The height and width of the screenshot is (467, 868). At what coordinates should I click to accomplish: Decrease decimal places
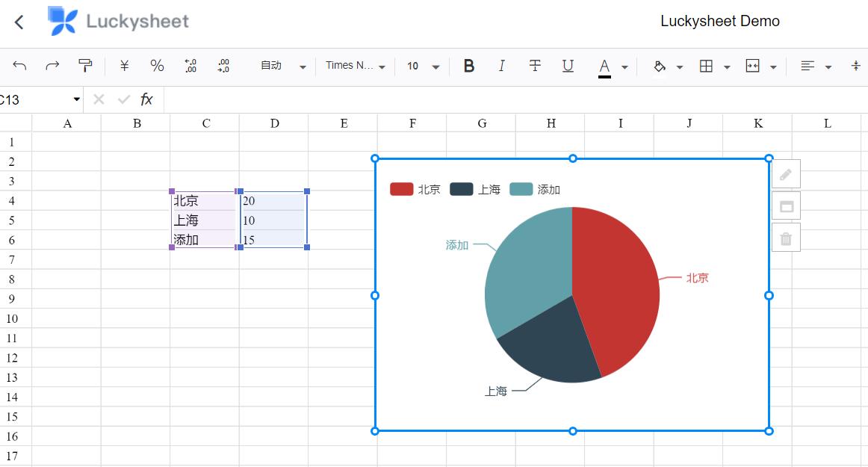click(190, 66)
